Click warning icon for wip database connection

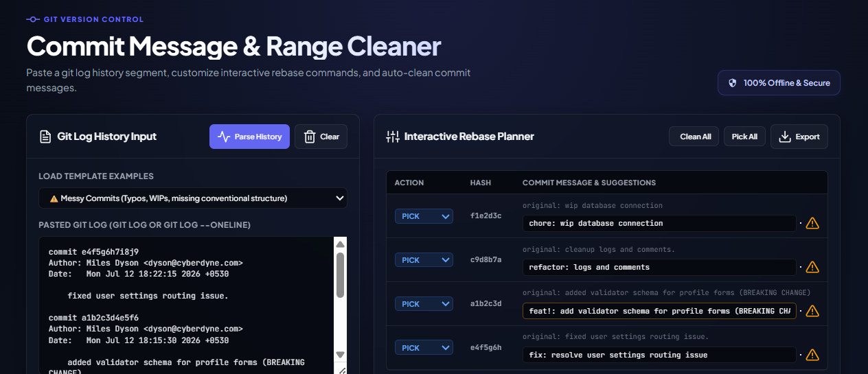[812, 223]
